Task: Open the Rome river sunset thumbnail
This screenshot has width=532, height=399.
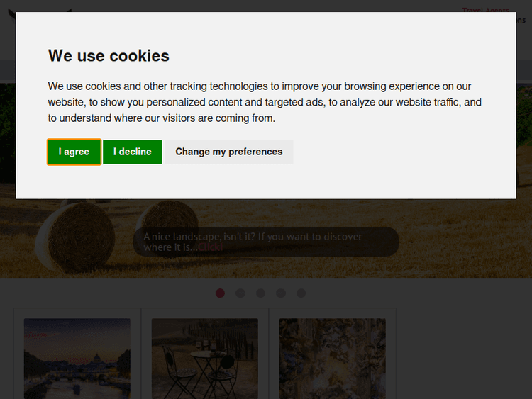Action: pos(77,358)
